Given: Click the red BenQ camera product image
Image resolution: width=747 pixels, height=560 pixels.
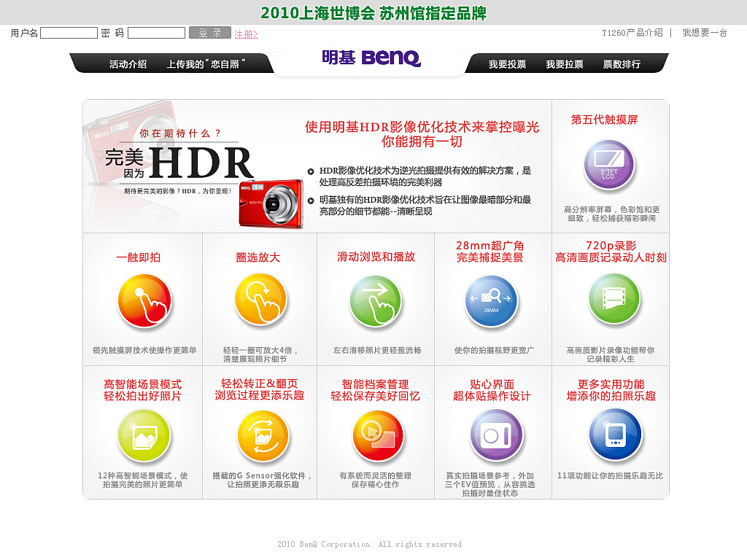Looking at the screenshot, I should [x=271, y=203].
